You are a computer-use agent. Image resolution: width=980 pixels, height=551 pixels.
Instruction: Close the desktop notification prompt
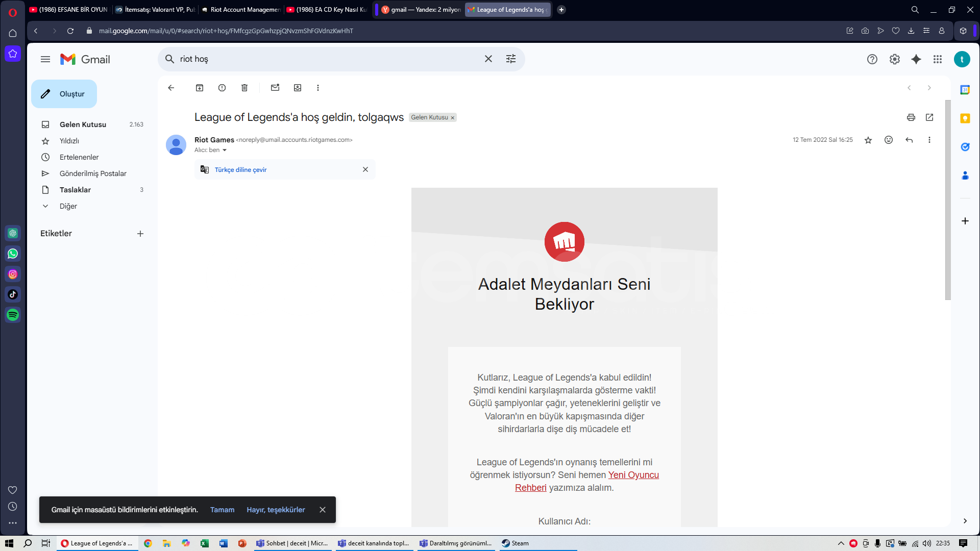(x=323, y=510)
